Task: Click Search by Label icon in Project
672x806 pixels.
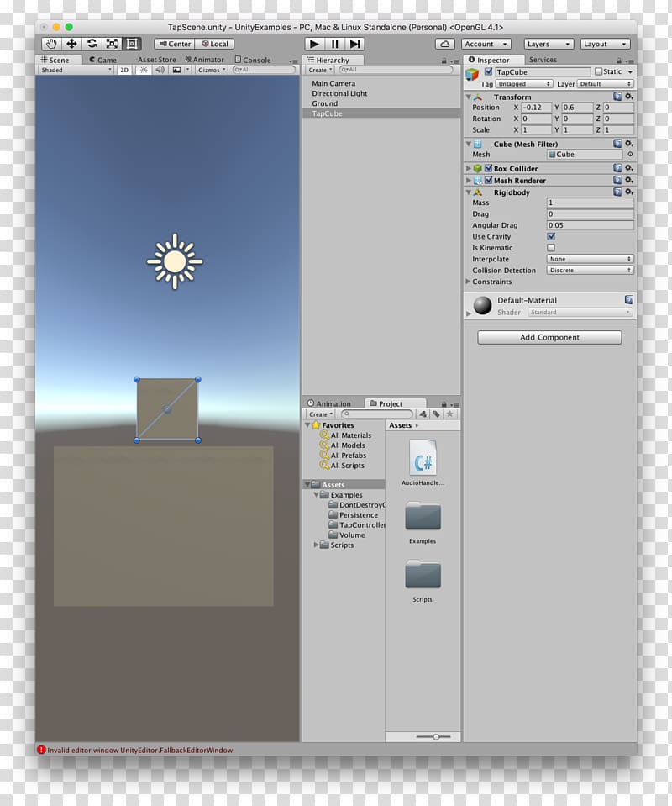Action: tap(436, 414)
